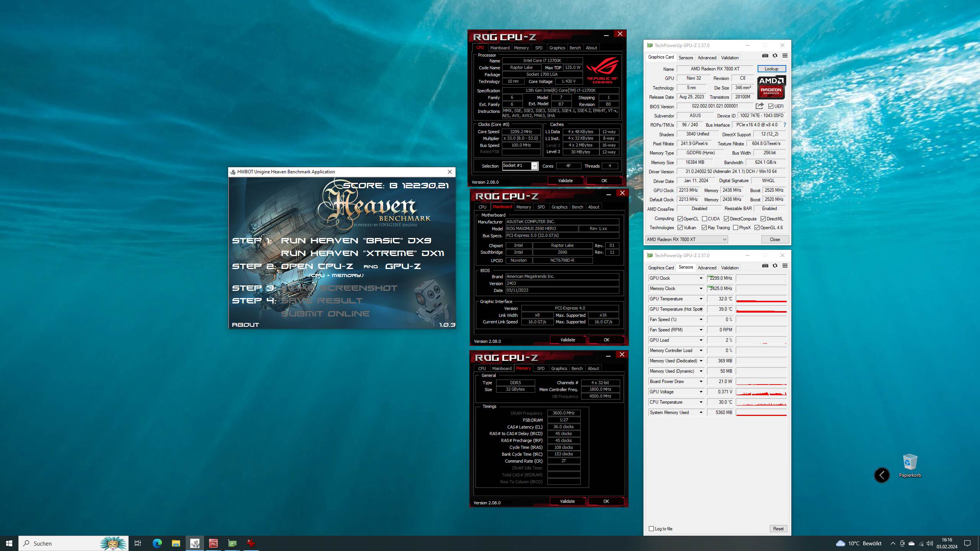Toggle DirectML checkbox
The width and height of the screenshot is (980, 551).
click(x=763, y=219)
